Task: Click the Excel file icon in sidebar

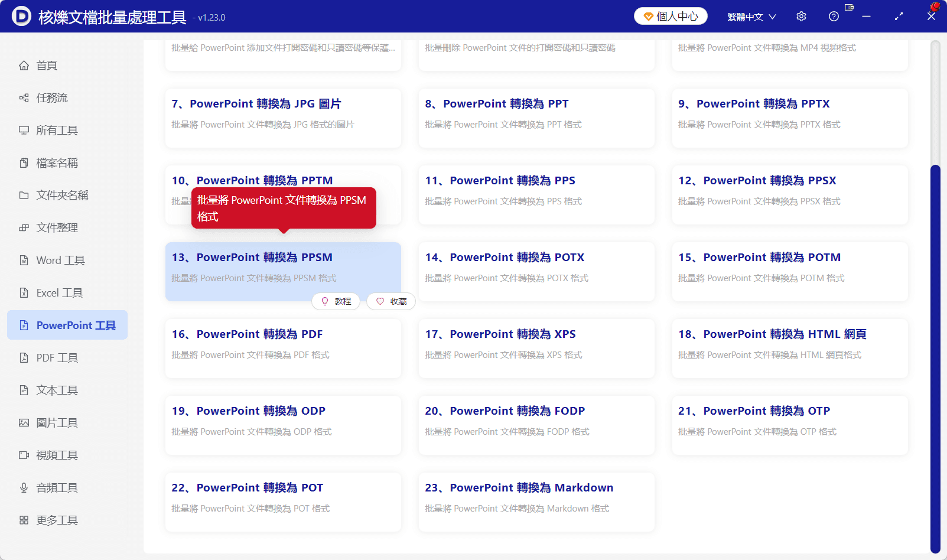Action: click(24, 293)
